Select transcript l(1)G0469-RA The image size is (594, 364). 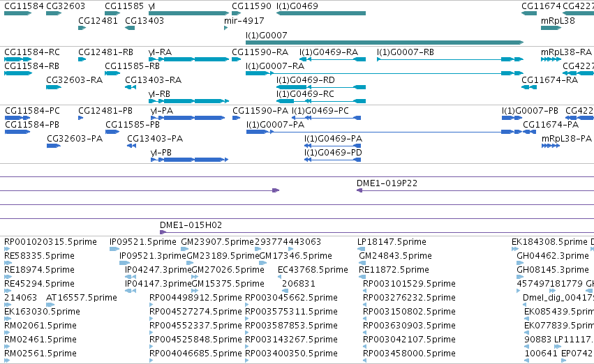click(333, 59)
